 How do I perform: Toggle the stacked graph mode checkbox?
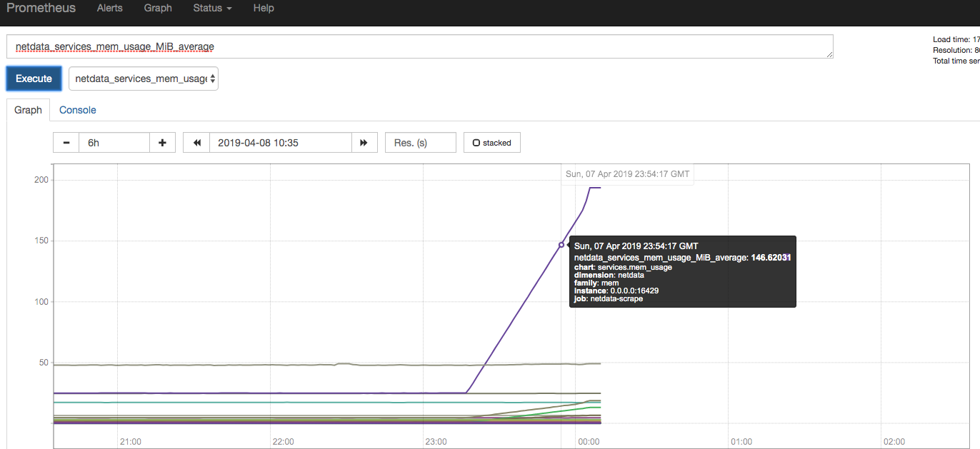tap(491, 142)
